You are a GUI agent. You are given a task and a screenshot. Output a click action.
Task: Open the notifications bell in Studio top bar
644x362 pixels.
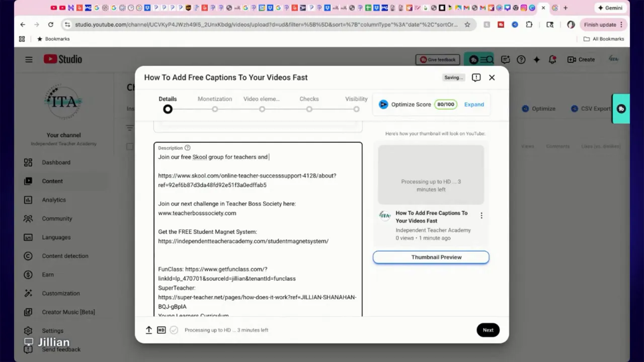pos(552,59)
